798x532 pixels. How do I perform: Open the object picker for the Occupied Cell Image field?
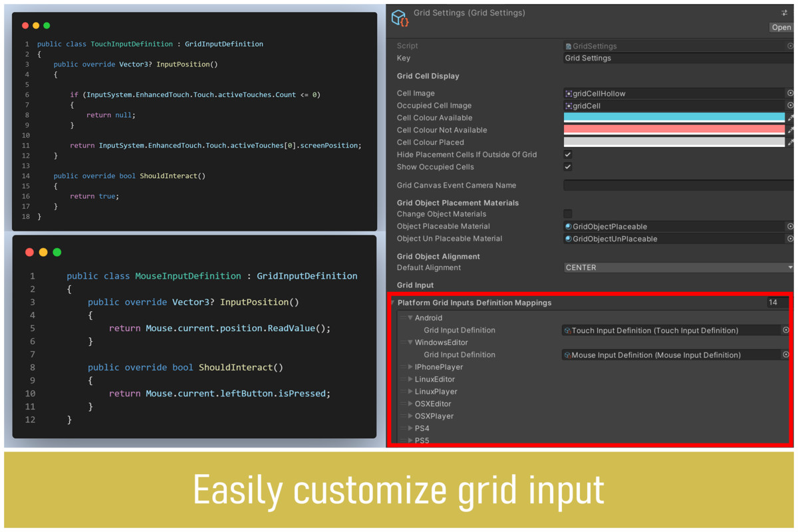pos(790,105)
